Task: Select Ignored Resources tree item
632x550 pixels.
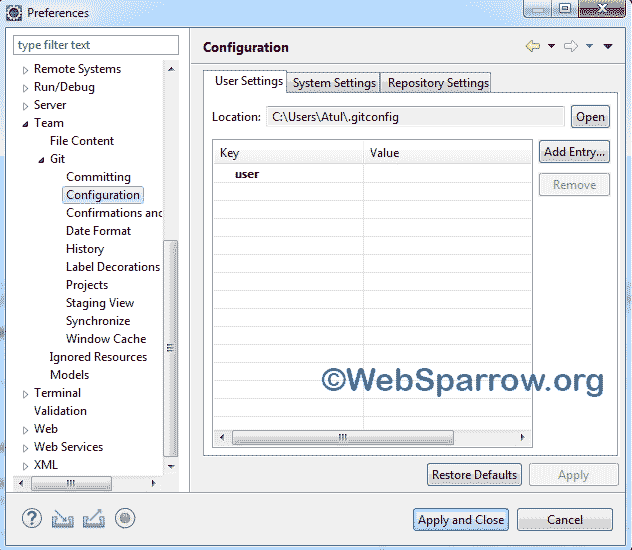Action: click(98, 357)
